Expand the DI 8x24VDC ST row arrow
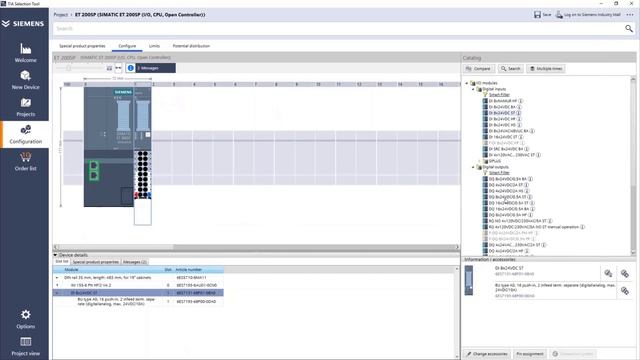The image size is (640, 360). pyautogui.click(x=57, y=293)
